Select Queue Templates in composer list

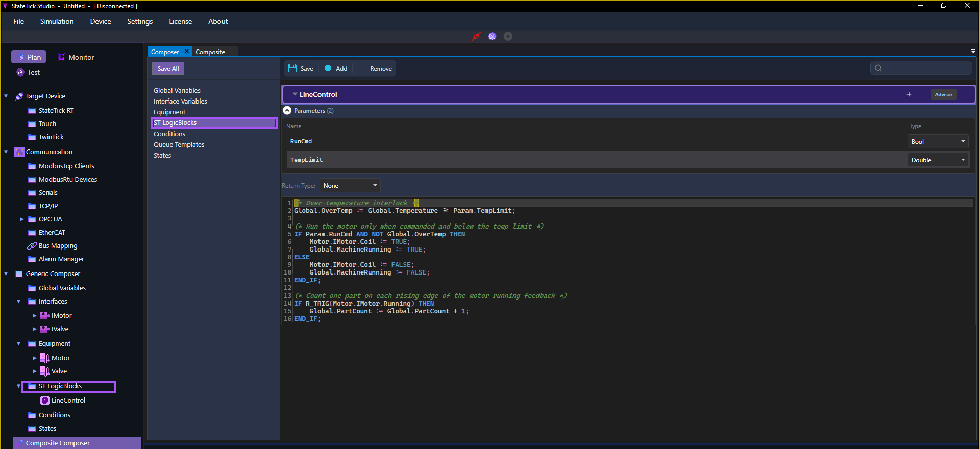click(x=179, y=144)
